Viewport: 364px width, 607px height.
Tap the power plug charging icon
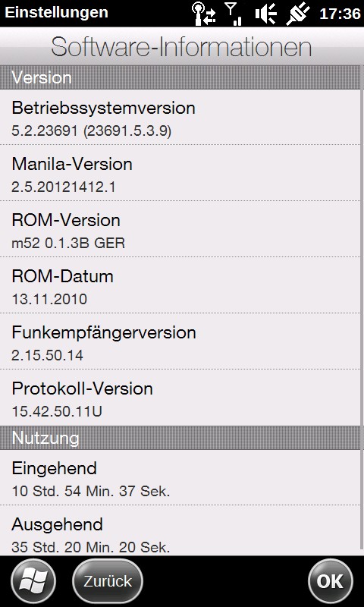coord(298,14)
